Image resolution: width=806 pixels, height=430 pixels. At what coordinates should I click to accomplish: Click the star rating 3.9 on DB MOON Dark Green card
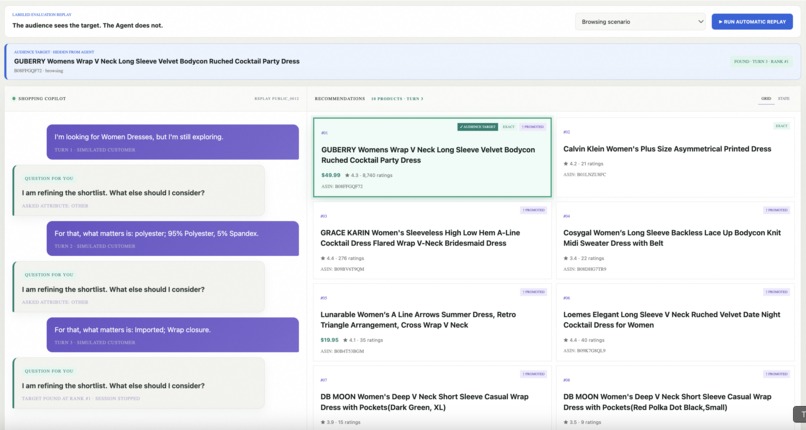point(340,422)
